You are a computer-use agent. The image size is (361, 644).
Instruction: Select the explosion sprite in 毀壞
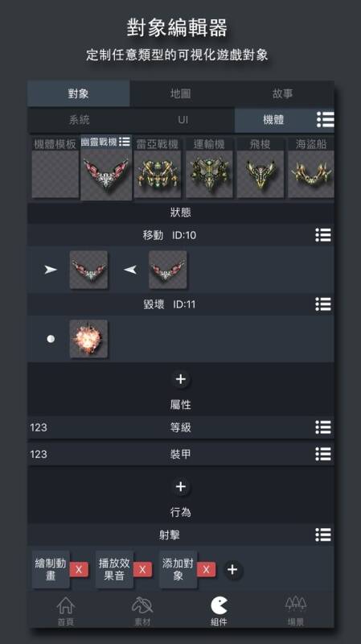tap(88, 339)
